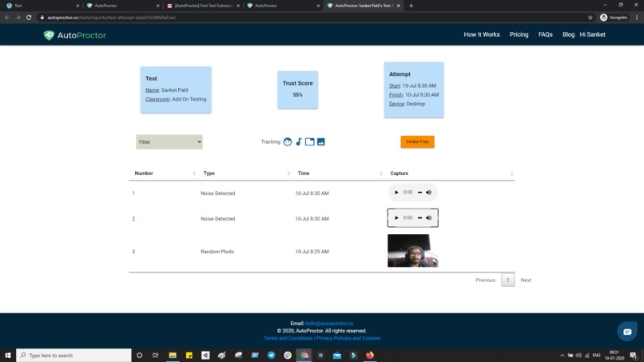644x362 pixels.
Task: Toggle photo capture tracking icon
Action: (320, 141)
